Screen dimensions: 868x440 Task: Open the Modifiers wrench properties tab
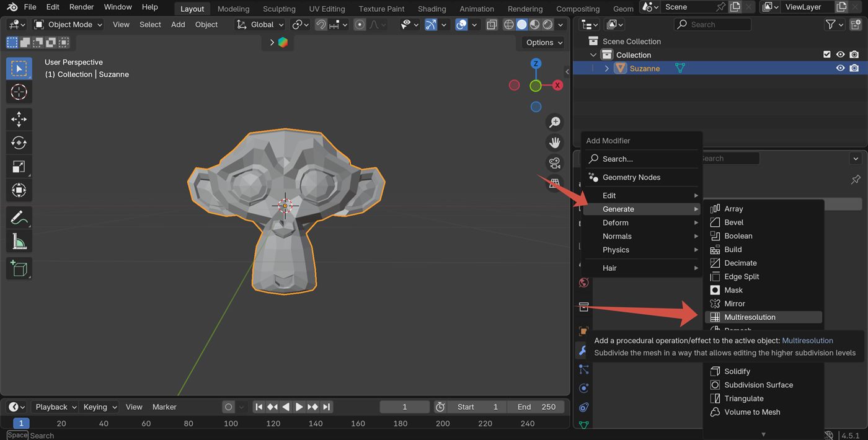coord(582,351)
